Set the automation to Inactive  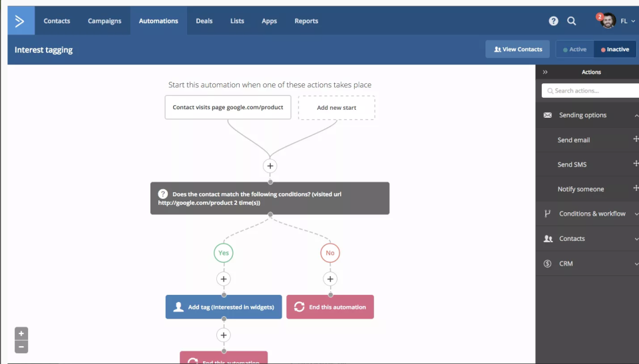click(614, 49)
